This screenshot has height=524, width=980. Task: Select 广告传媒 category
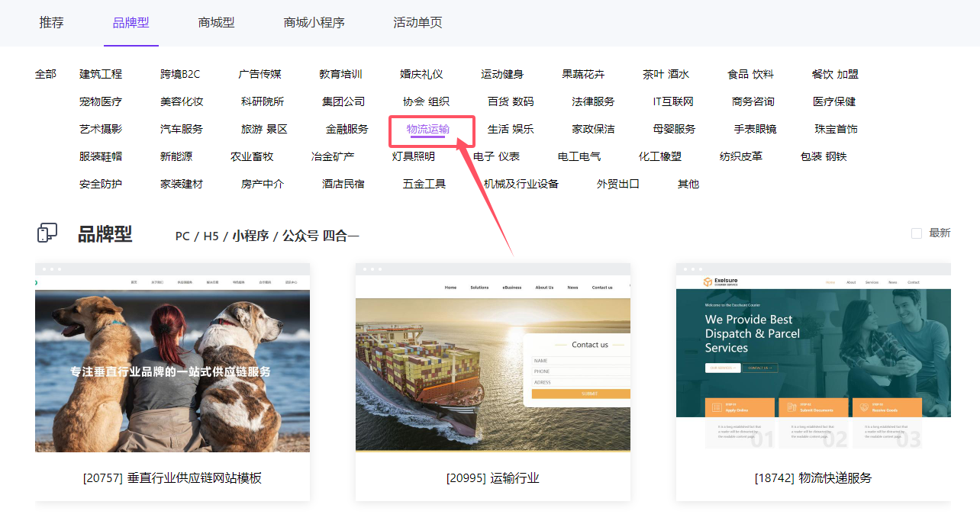(260, 74)
